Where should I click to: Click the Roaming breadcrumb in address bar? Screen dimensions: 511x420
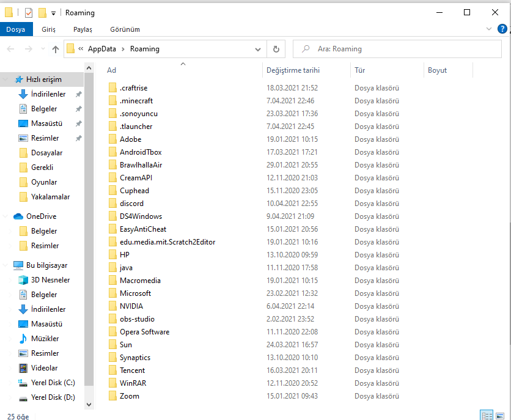click(145, 49)
